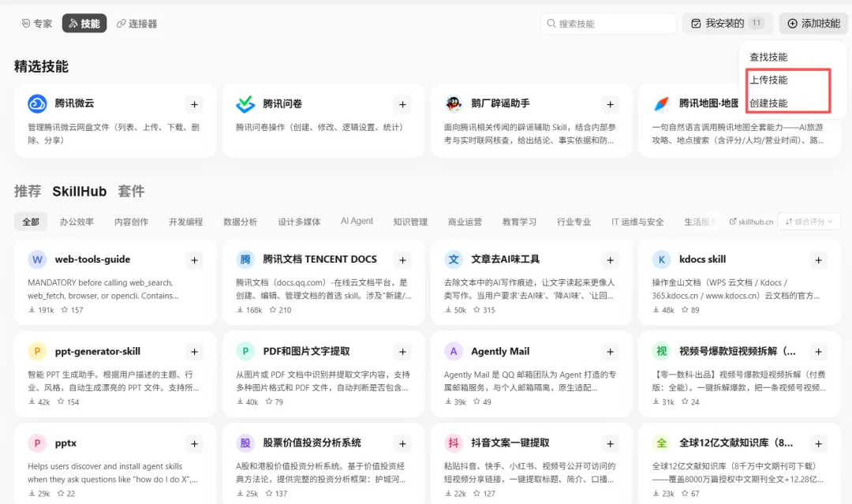The height and width of the screenshot is (504, 852).
Task: Add the 鹅厂辟谣助手 skill with its plus icon
Action: click(x=610, y=104)
